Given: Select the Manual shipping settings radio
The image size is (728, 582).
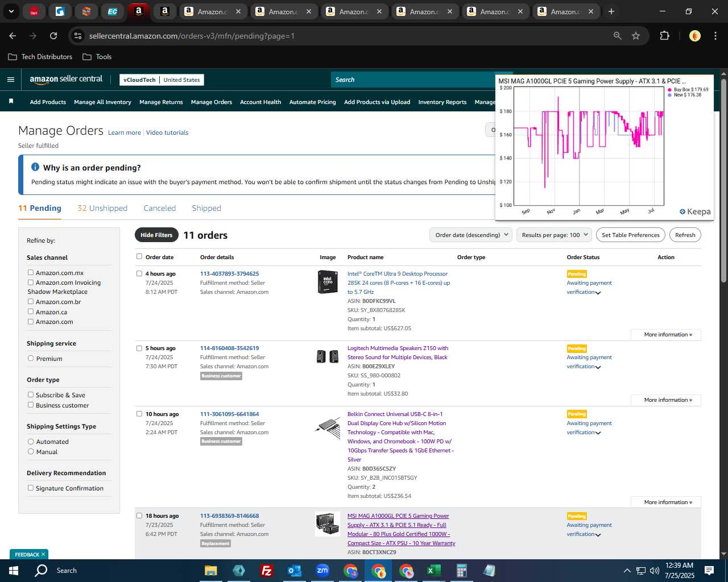Looking at the screenshot, I should tap(31, 451).
